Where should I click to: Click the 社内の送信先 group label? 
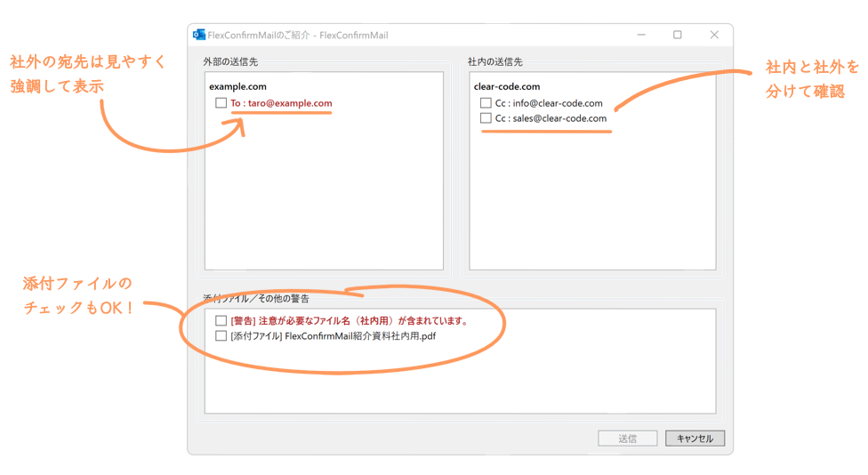pyautogui.click(x=494, y=62)
